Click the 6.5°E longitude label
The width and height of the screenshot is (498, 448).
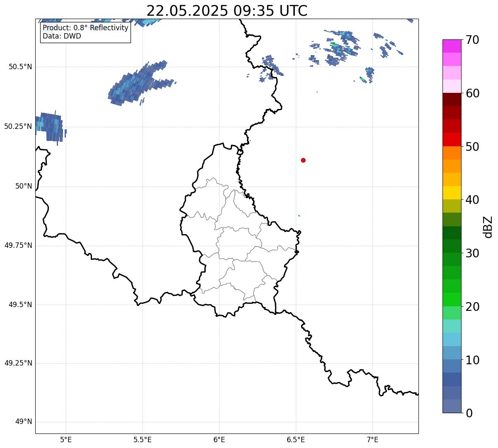pyautogui.click(x=296, y=439)
